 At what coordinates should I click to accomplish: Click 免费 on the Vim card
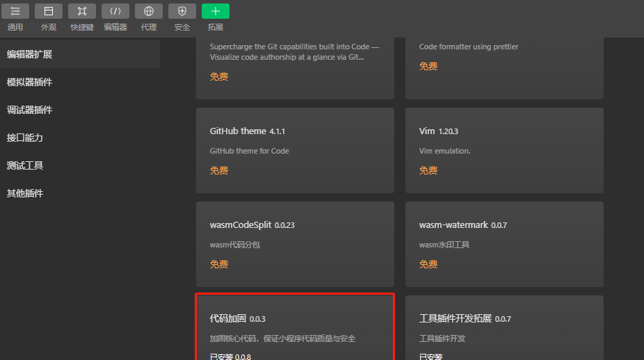pos(428,170)
